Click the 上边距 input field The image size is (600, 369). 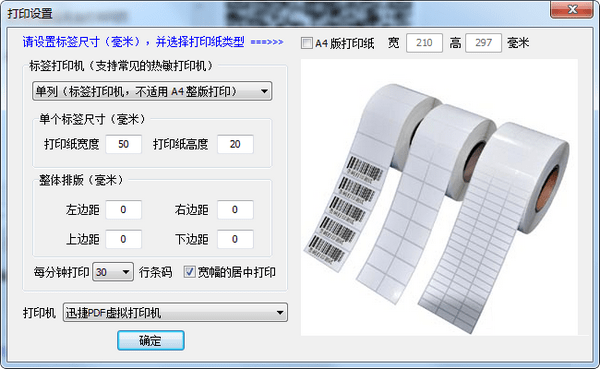pyautogui.click(x=124, y=239)
